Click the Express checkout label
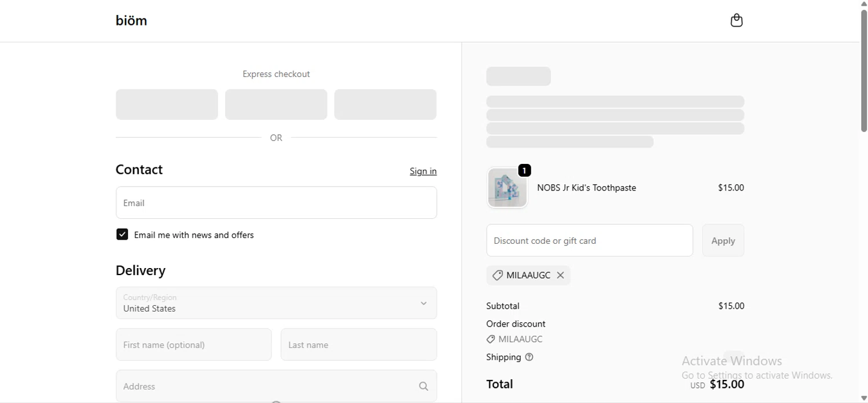 [276, 74]
